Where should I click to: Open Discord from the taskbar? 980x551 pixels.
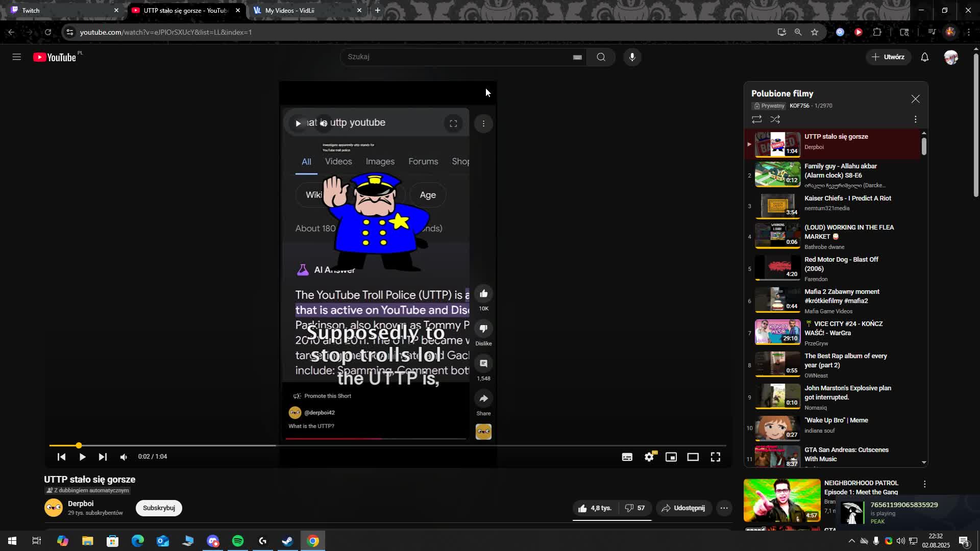(x=213, y=541)
